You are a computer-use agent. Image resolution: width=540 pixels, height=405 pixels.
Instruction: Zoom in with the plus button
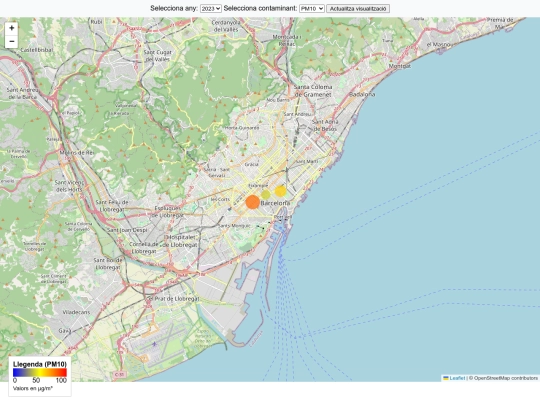(x=11, y=28)
